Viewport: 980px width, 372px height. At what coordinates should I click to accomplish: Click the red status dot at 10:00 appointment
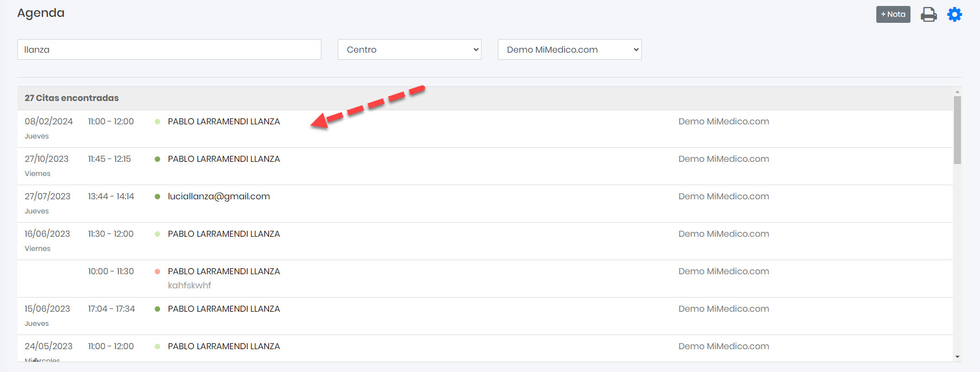coord(157,272)
